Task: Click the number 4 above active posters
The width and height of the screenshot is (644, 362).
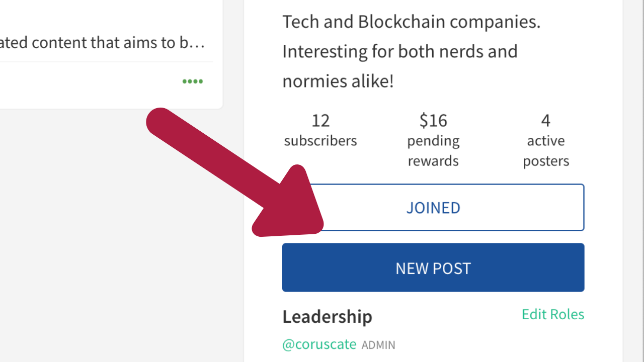Action: (x=545, y=121)
